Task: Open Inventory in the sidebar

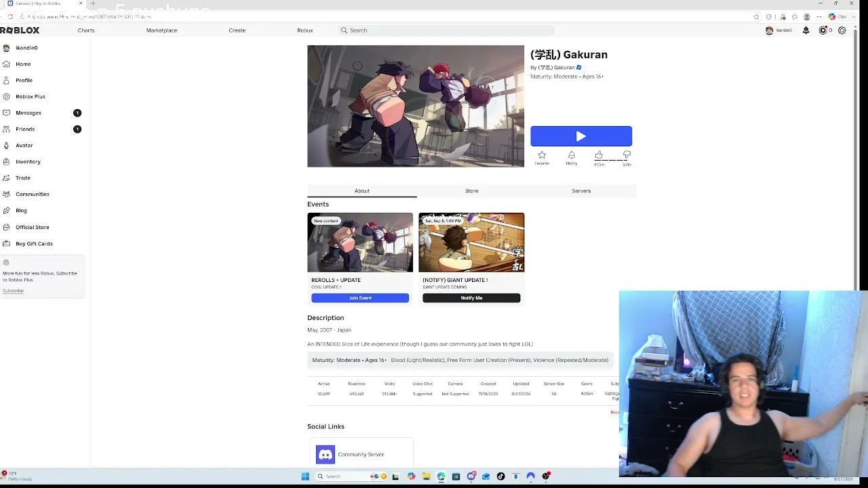Action: (28, 161)
